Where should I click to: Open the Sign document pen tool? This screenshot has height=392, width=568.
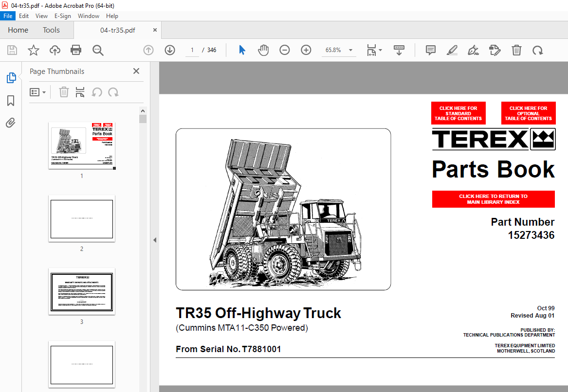coord(473,50)
